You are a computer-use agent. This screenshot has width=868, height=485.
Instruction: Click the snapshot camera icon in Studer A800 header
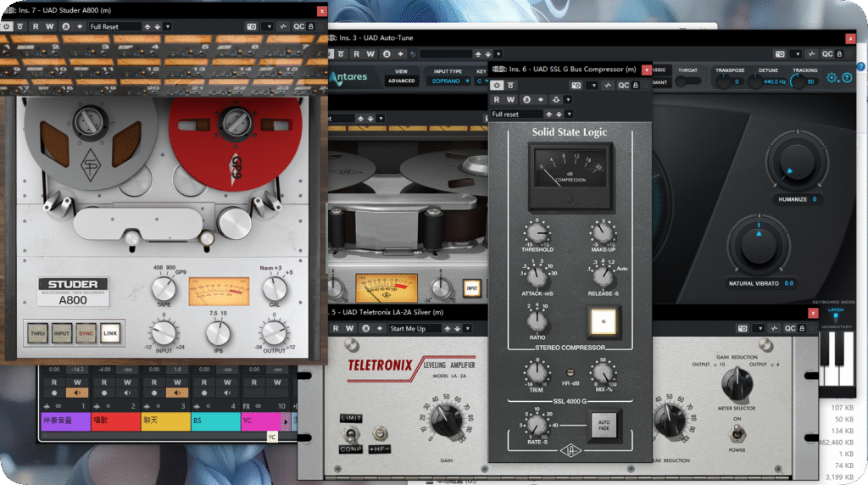click(x=251, y=26)
